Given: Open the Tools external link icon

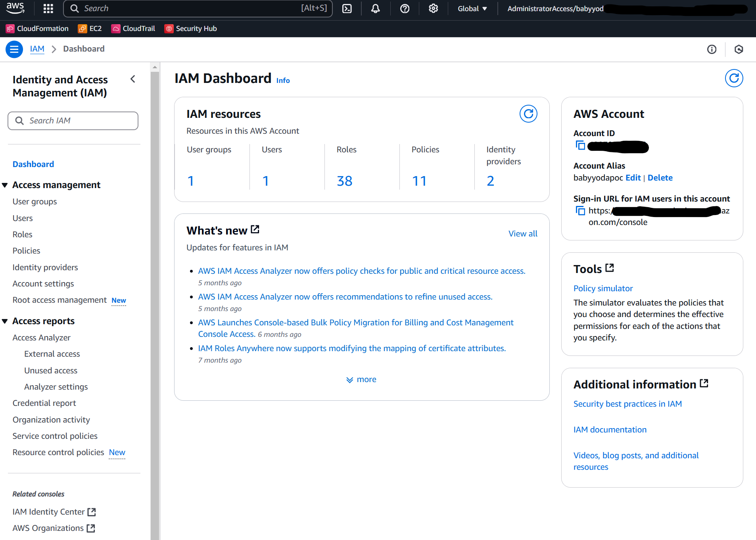Looking at the screenshot, I should [x=610, y=268].
